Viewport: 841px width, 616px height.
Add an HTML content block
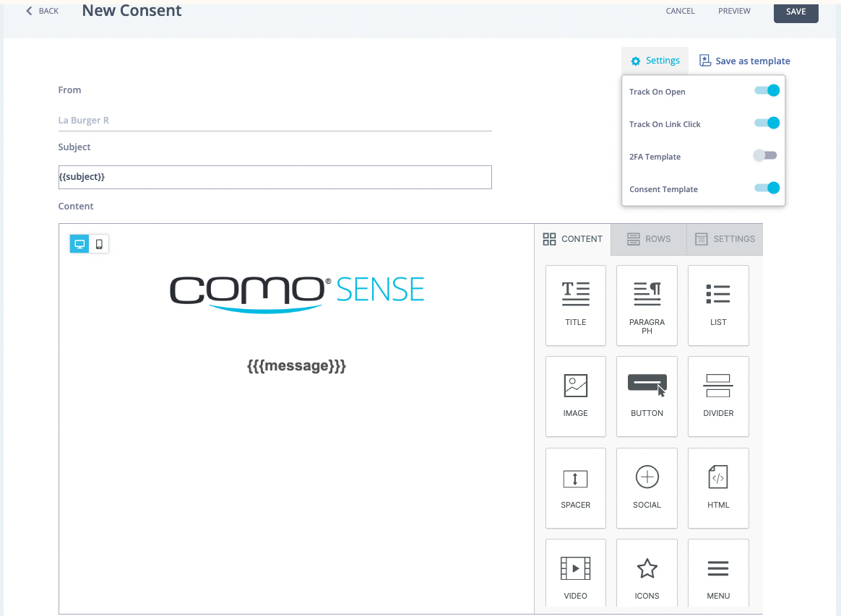(x=718, y=488)
